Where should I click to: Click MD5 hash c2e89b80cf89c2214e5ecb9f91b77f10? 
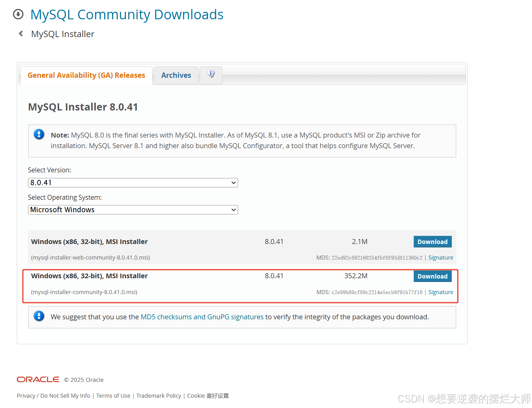pyautogui.click(x=377, y=292)
